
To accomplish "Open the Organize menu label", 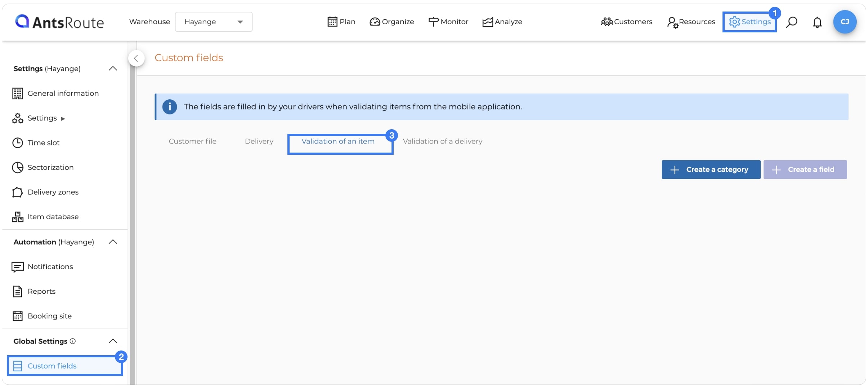I will coord(398,22).
